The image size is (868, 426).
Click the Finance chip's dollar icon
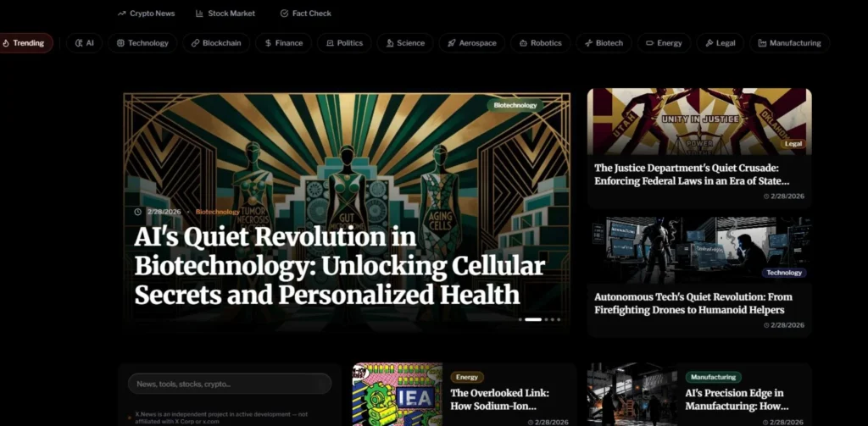(268, 43)
